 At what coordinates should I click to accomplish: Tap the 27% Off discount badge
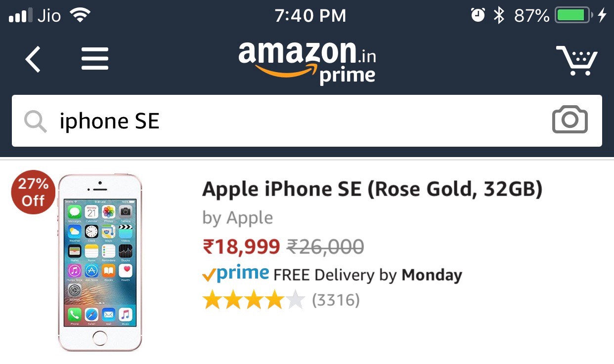pos(33,193)
